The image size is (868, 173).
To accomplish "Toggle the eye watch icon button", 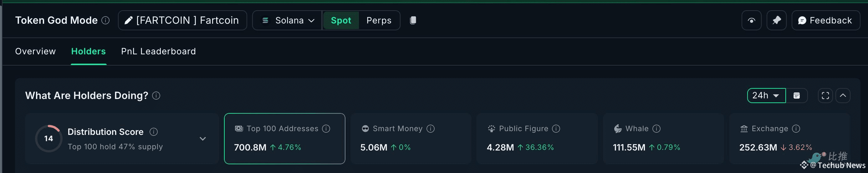I will 751,21.
